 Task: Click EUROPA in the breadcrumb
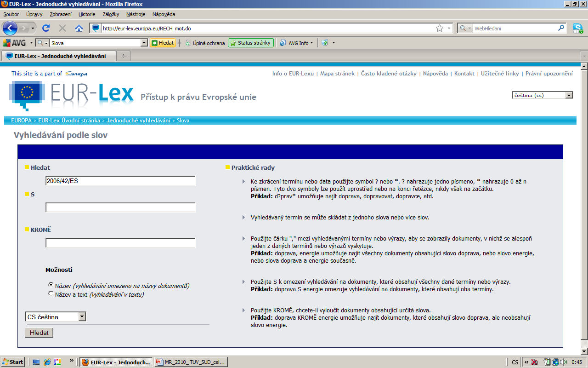pyautogui.click(x=21, y=121)
